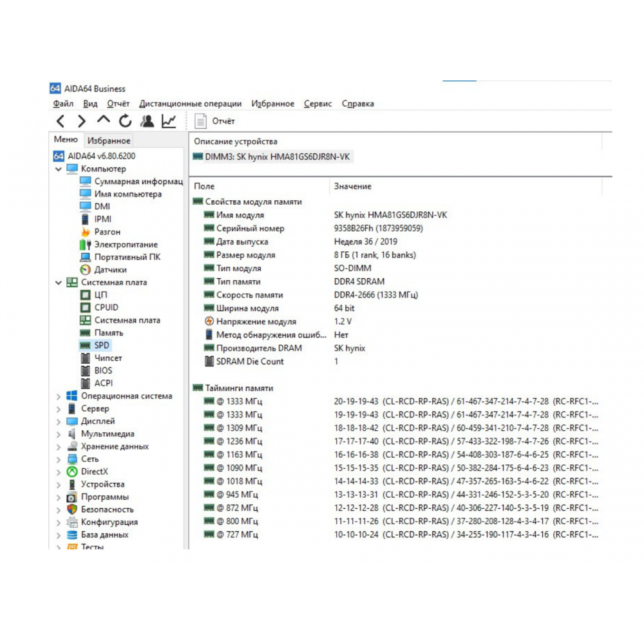Click the DMI monitor icon

pos(86,206)
